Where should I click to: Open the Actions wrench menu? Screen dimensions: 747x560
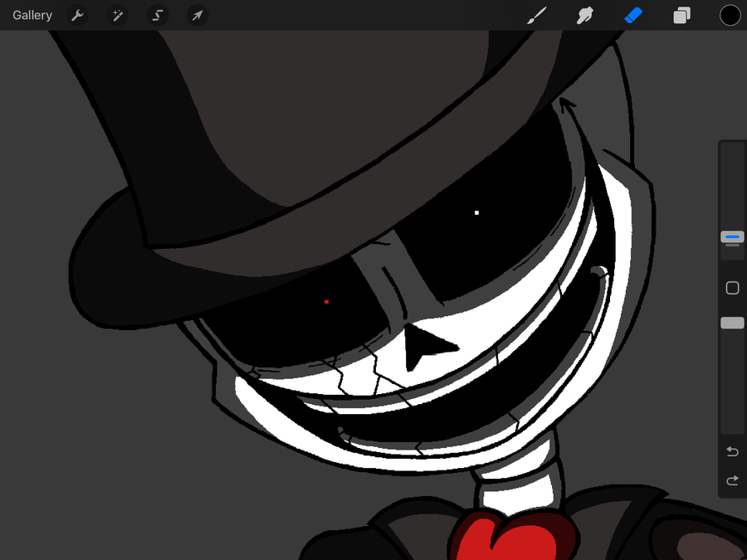tap(77, 15)
